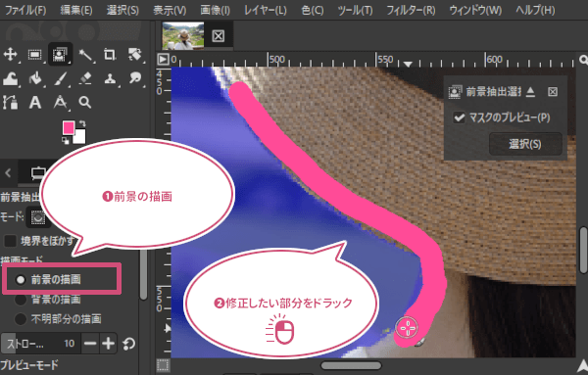
Task: Click the ストローク stroke width slider
Action: 40,344
